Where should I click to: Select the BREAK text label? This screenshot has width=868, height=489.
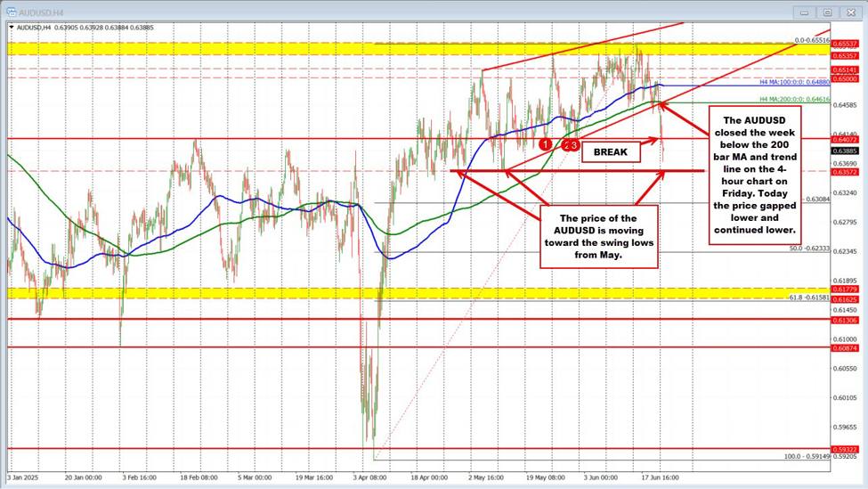point(611,152)
